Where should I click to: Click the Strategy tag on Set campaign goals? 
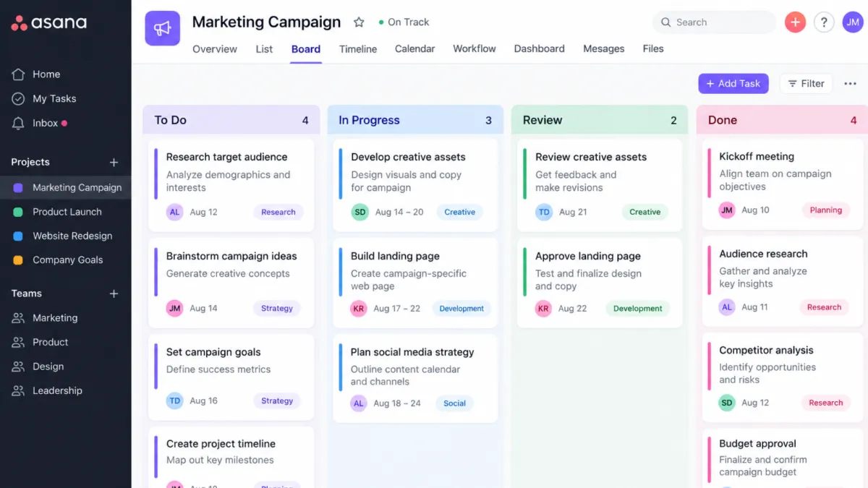pos(277,401)
